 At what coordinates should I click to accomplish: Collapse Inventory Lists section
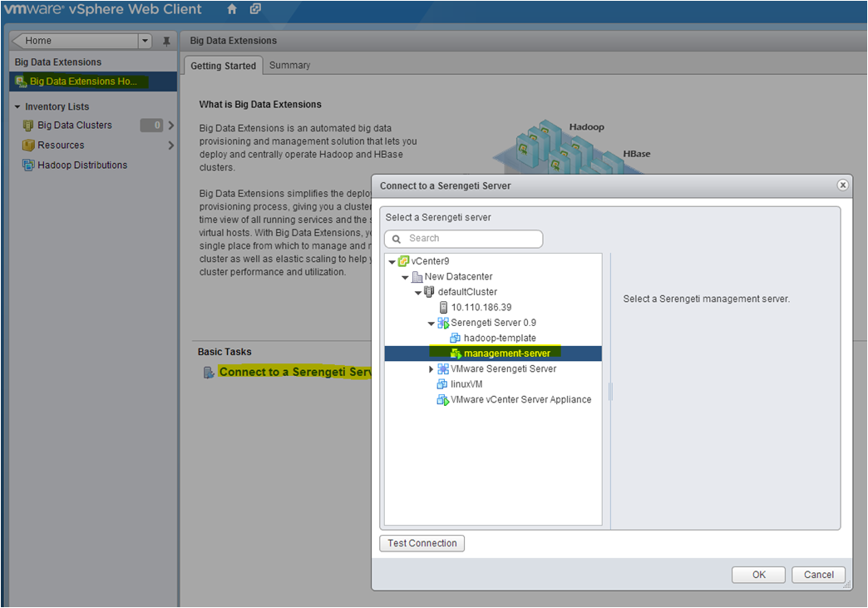17,106
